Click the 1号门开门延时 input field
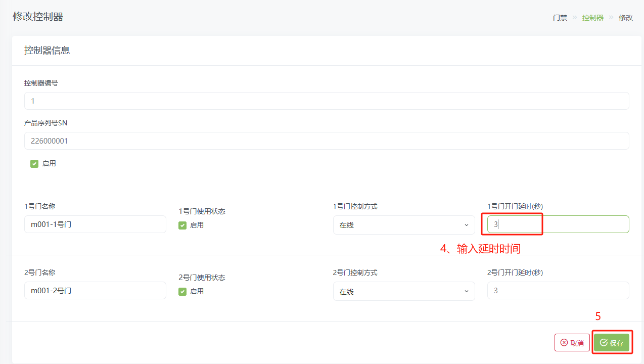Image resolution: width=644 pixels, height=364 pixels. [558, 224]
